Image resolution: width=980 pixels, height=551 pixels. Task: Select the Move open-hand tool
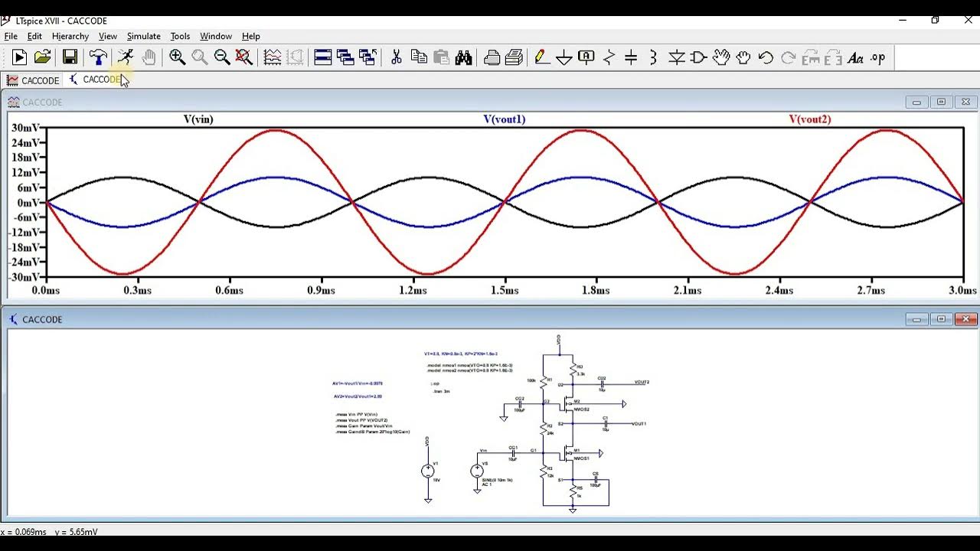(720, 57)
